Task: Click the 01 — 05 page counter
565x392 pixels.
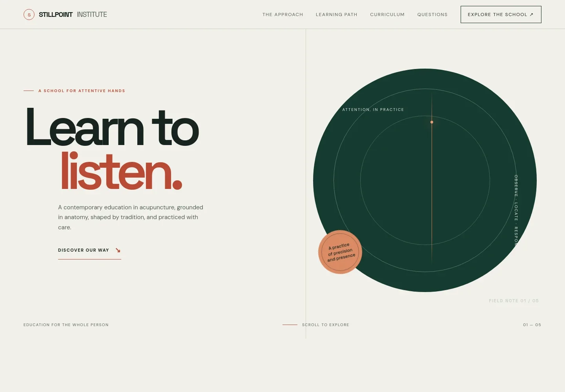Action: 532,325
